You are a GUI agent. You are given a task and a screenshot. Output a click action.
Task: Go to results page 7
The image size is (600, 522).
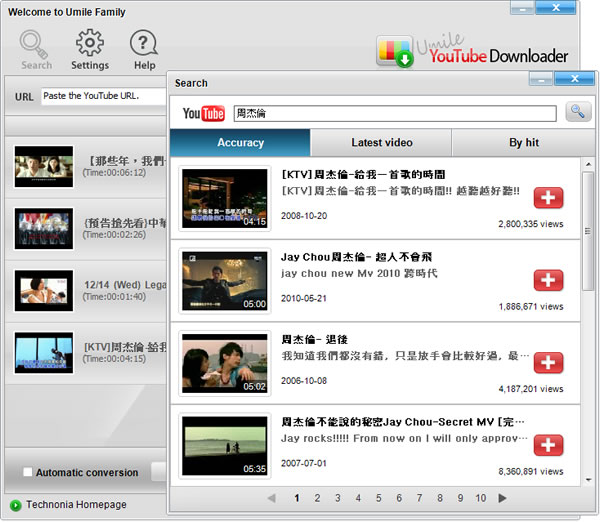[419, 498]
